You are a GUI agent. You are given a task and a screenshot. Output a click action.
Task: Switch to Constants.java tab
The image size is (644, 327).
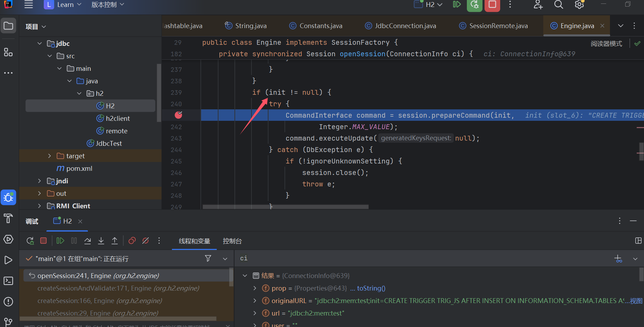316,26
